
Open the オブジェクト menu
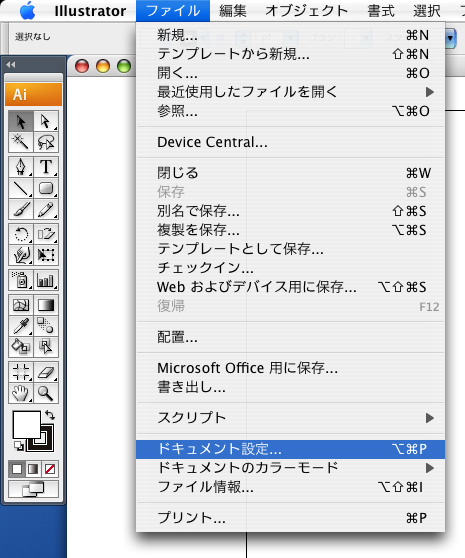pyautogui.click(x=306, y=11)
